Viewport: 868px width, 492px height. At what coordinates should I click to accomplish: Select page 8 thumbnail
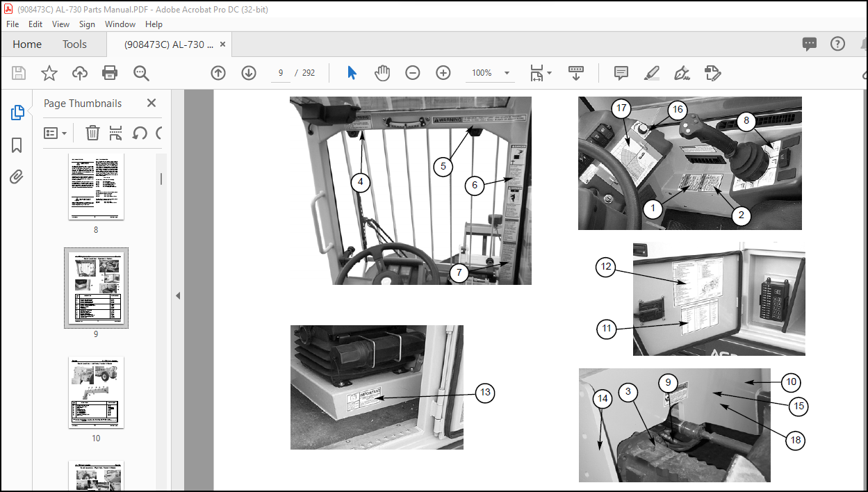tap(96, 187)
